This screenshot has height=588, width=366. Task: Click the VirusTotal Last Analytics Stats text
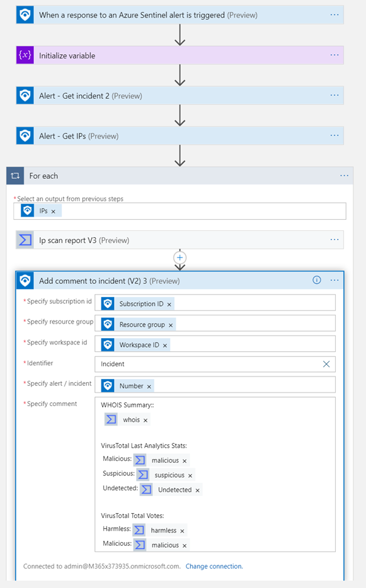click(x=144, y=446)
